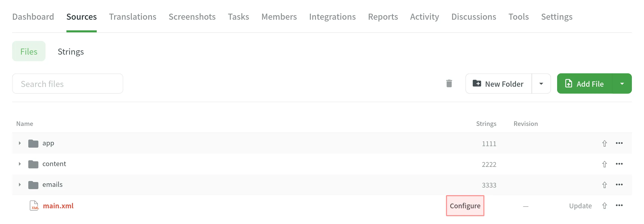Click the upload arrow on the content row
644x224 pixels.
(605, 164)
